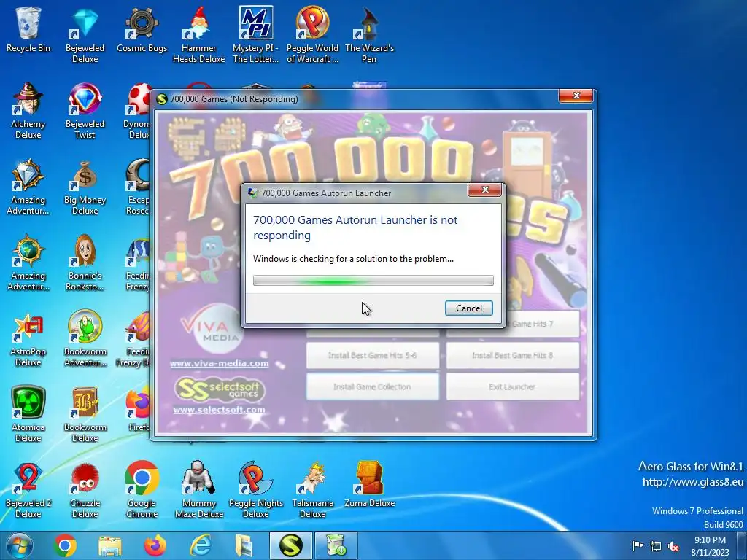Screen dimensions: 747x560
Task: Launch Peggle World of Warcraft shortcut
Action: [312, 35]
